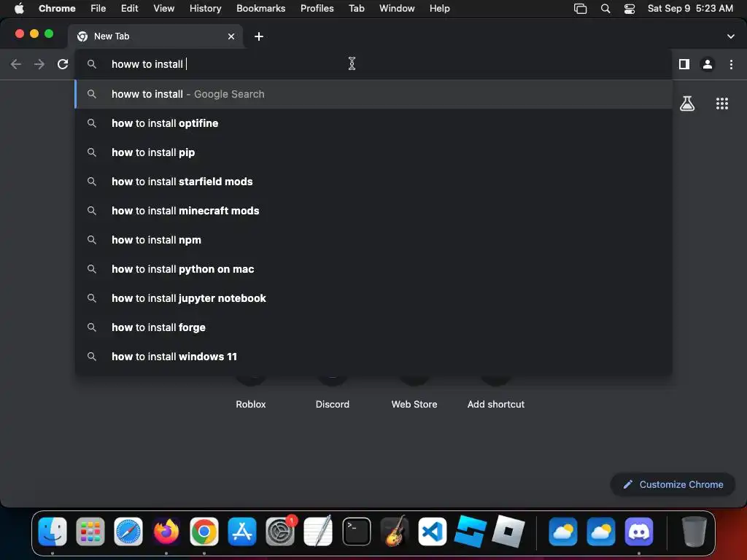Open the Edit menu
This screenshot has width=747, height=560.
click(129, 9)
